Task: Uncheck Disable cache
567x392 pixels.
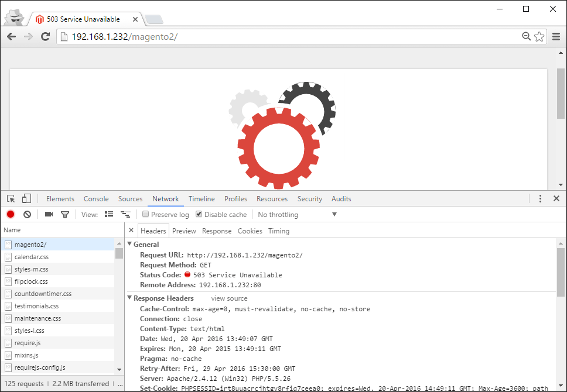Action: coord(199,214)
